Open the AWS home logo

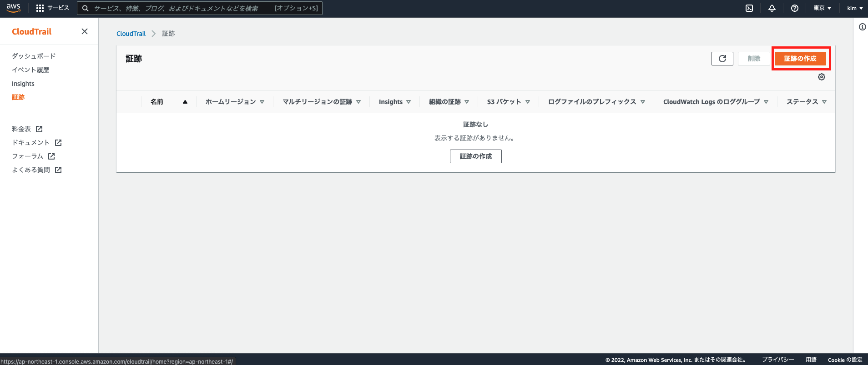tap(14, 8)
